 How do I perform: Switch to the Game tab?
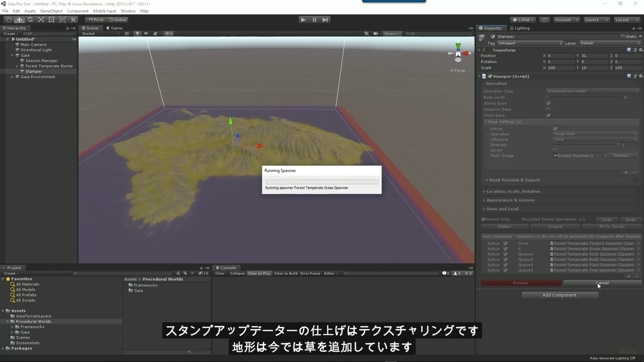[x=114, y=28]
